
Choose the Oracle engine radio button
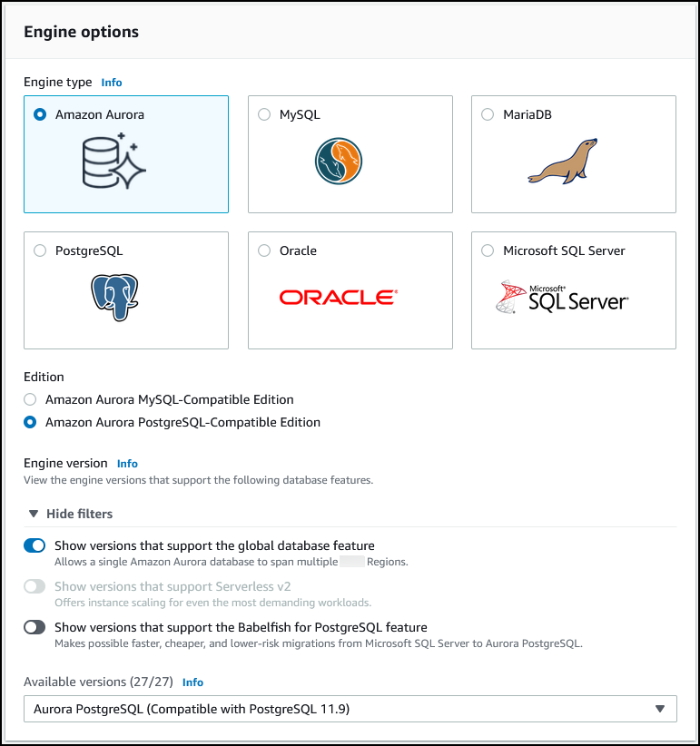click(x=264, y=251)
